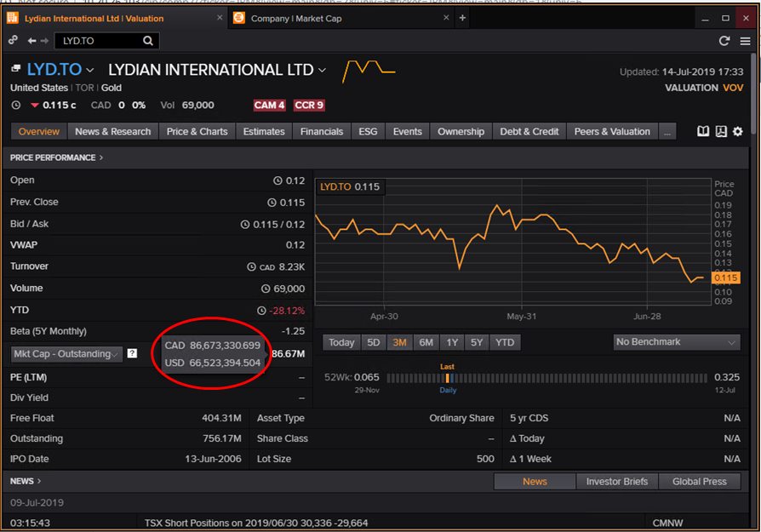Click the link chain icon
Viewport: 761px width, 532px height.
click(14, 41)
